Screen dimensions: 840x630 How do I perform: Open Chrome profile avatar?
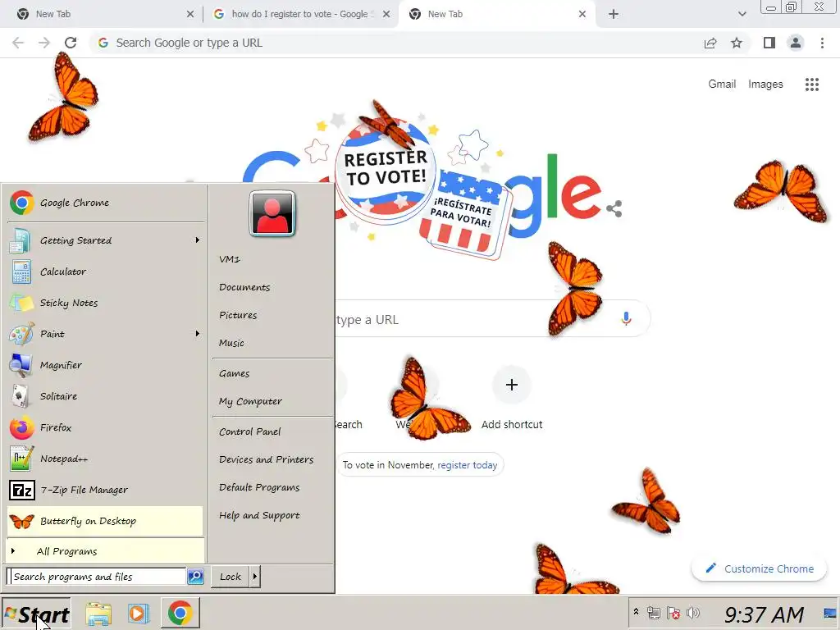tap(796, 43)
